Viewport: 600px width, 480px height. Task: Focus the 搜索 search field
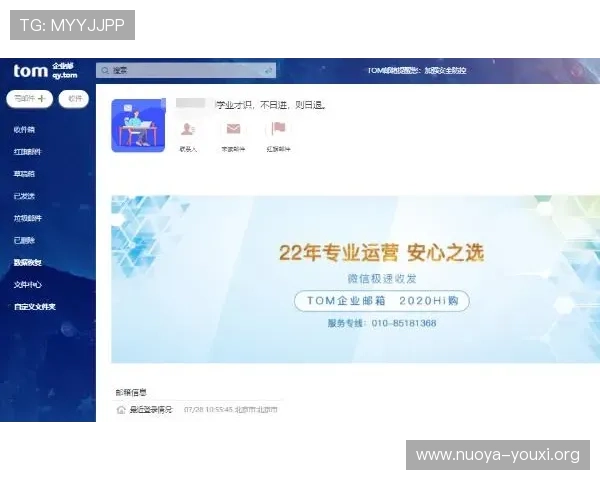186,70
